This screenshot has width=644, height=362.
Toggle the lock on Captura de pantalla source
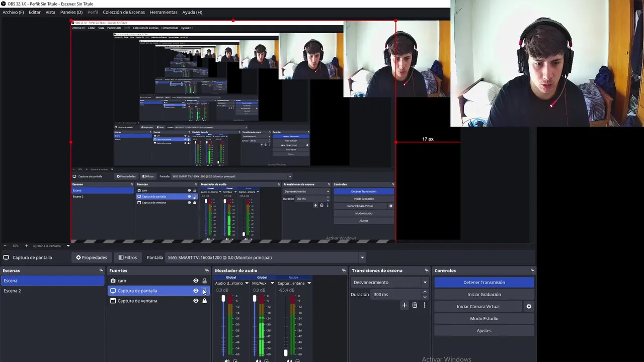(204, 291)
